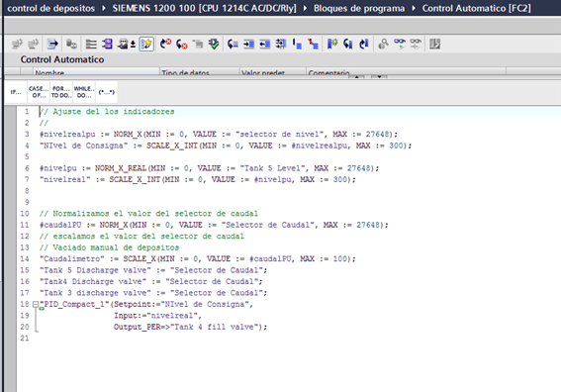The height and width of the screenshot is (392, 561).
Task: Click the up arrow on the interface splitter
Action: click(x=357, y=76)
